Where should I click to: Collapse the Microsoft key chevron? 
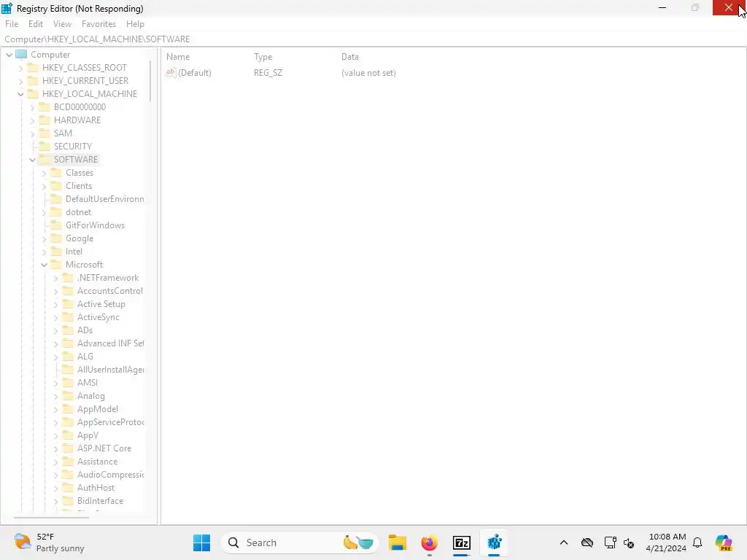pos(44,265)
